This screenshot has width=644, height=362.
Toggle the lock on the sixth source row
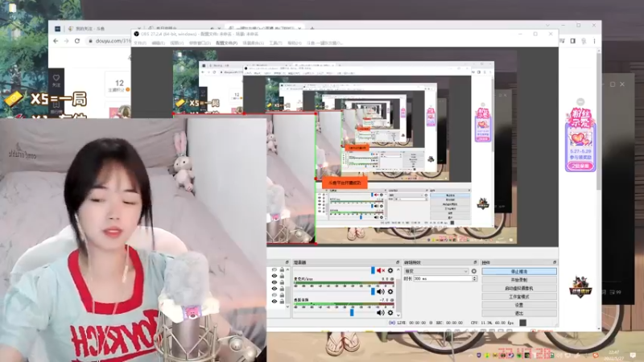pyautogui.click(x=282, y=301)
